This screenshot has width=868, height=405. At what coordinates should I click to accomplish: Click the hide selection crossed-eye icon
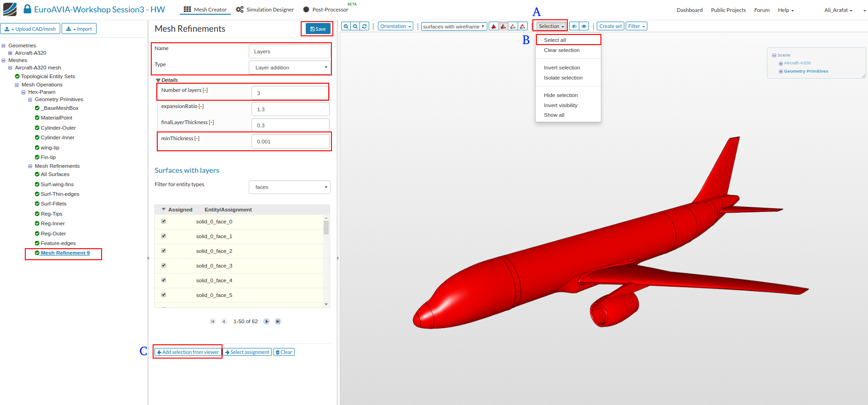coord(574,26)
